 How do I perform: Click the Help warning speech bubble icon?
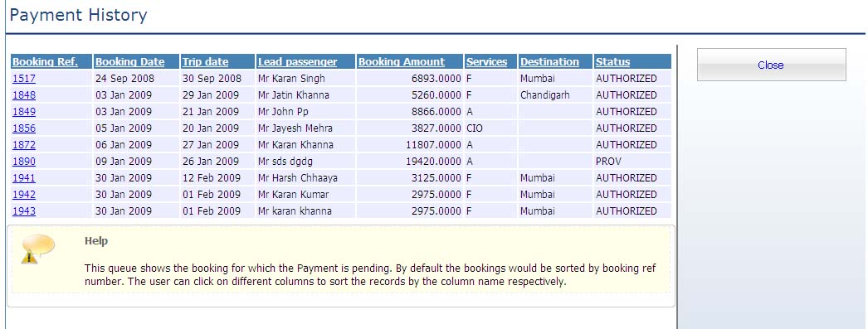(x=37, y=249)
